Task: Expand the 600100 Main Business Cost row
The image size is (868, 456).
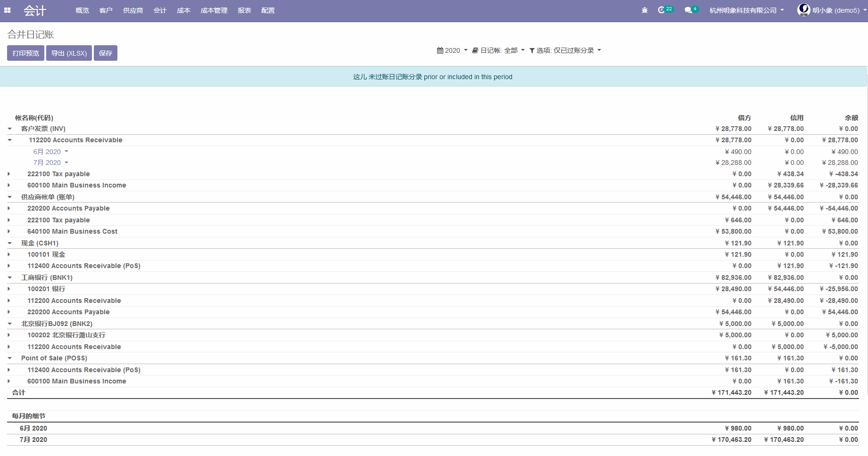Action: (x=9, y=232)
